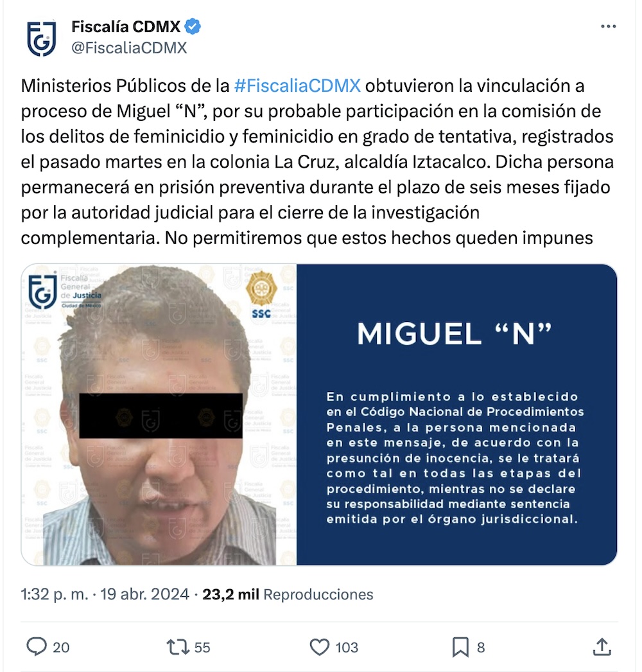Click the reply count 20
Screen dimensions: 642x672
pos(61,647)
